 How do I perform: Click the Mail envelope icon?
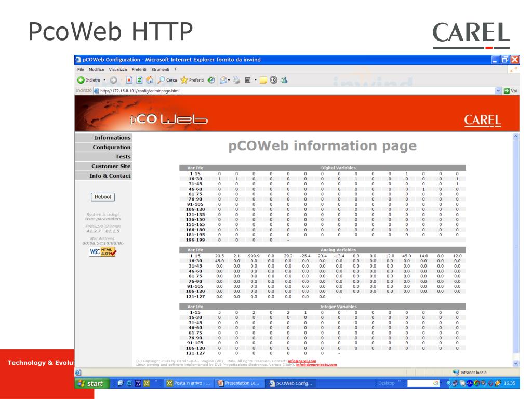(223, 80)
